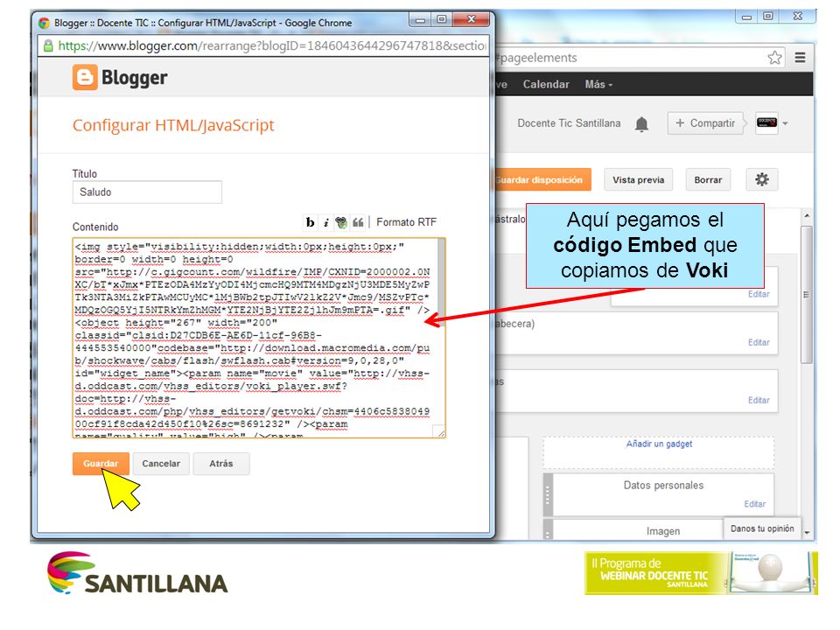Click the resize grip of the Contenido text area
Viewport: 840px width, 630px height.
[x=440, y=432]
